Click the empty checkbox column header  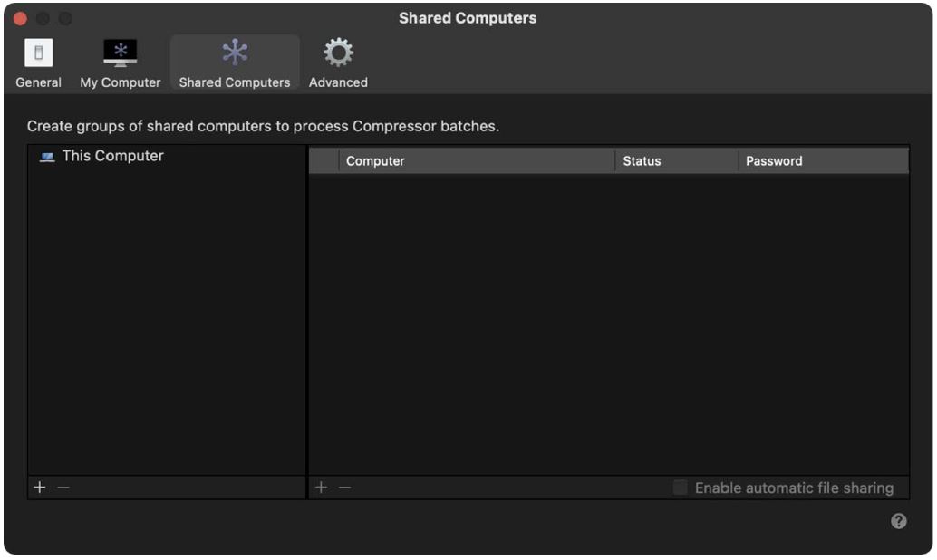(x=324, y=161)
